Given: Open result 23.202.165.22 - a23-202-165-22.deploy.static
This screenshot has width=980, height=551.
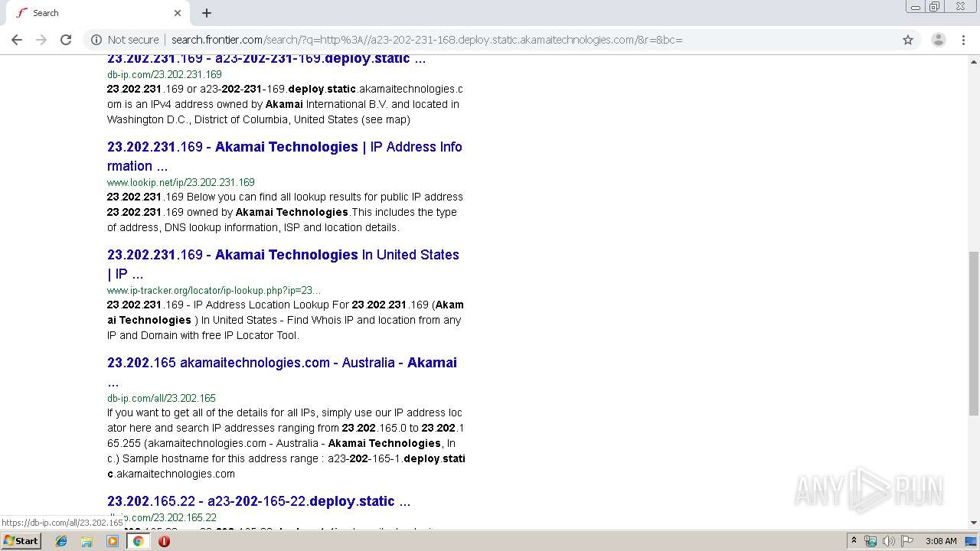Looking at the screenshot, I should [259, 501].
